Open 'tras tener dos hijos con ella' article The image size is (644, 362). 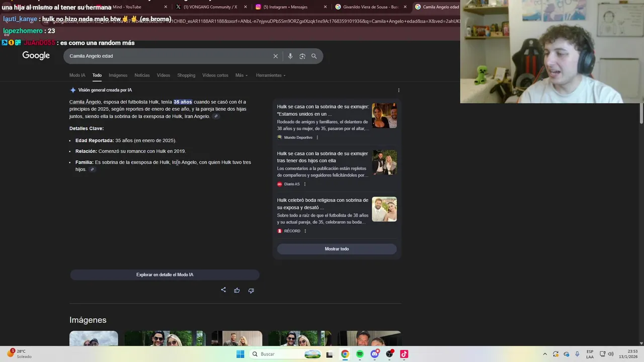(x=323, y=157)
